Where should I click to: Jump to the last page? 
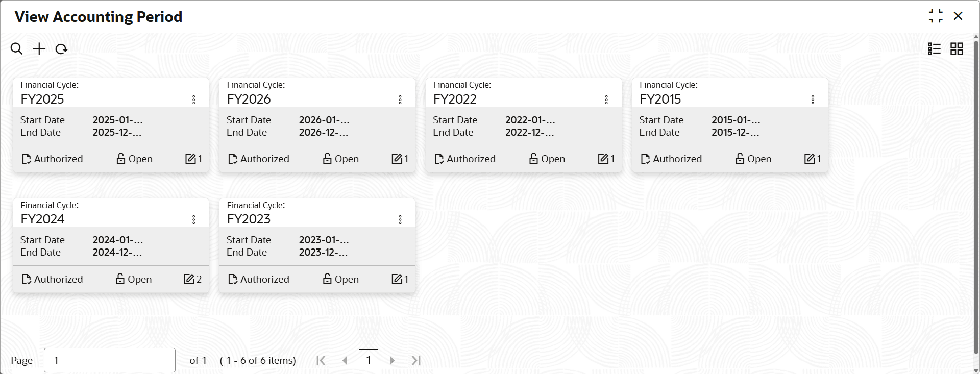tap(416, 360)
